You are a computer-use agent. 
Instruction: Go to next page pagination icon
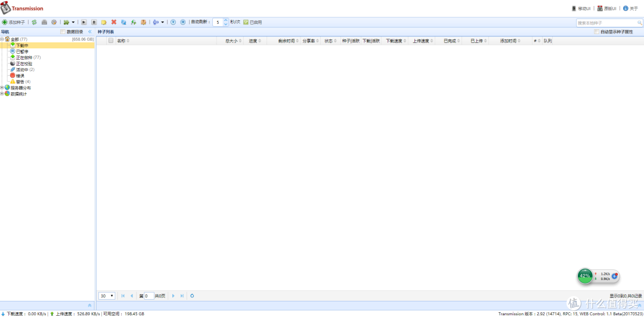click(x=174, y=296)
